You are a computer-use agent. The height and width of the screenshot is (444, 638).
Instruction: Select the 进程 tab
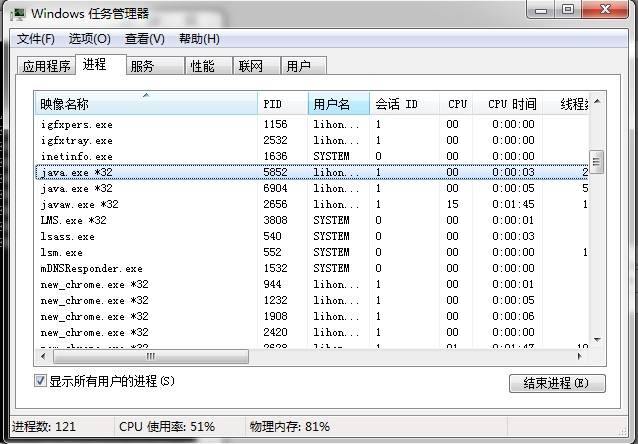101,64
